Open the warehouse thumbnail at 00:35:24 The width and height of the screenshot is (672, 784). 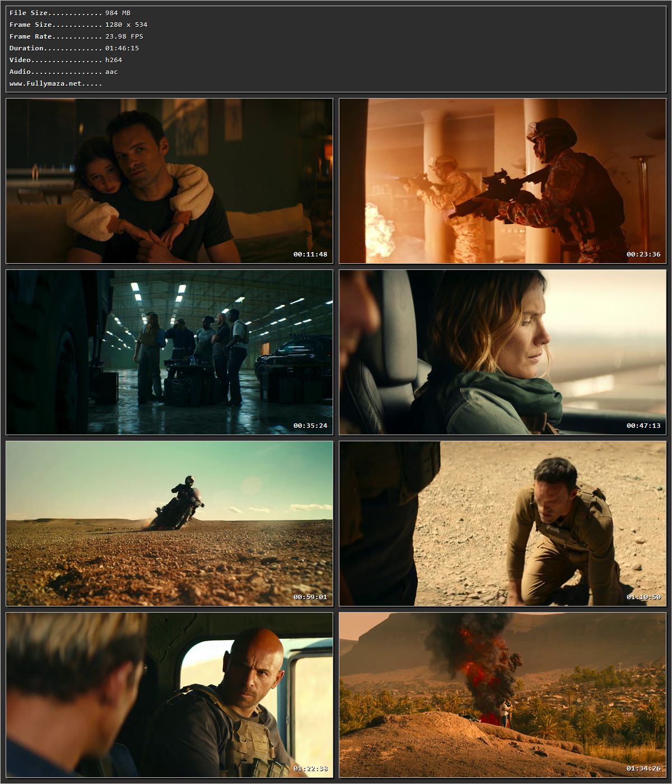click(169, 352)
